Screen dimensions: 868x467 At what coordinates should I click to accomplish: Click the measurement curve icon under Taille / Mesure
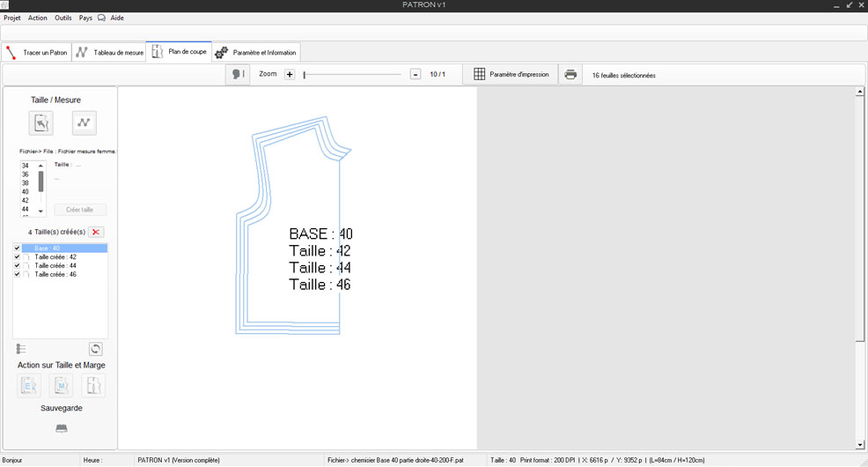pos(84,122)
